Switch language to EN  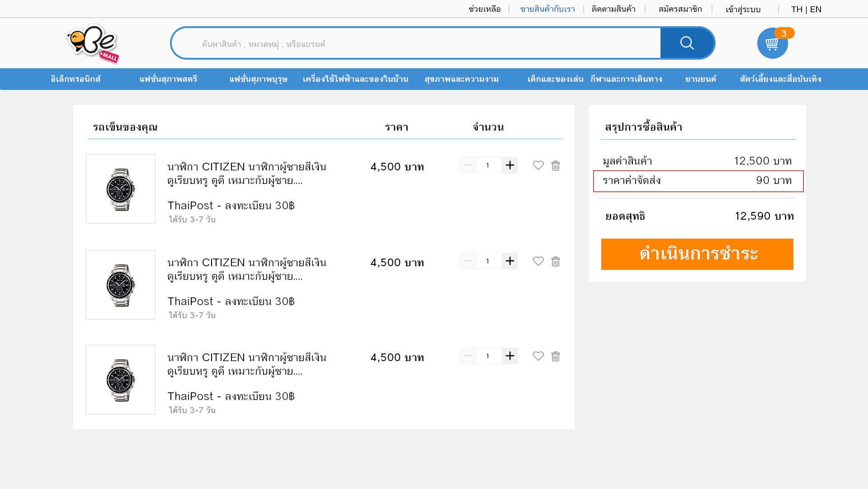[816, 9]
